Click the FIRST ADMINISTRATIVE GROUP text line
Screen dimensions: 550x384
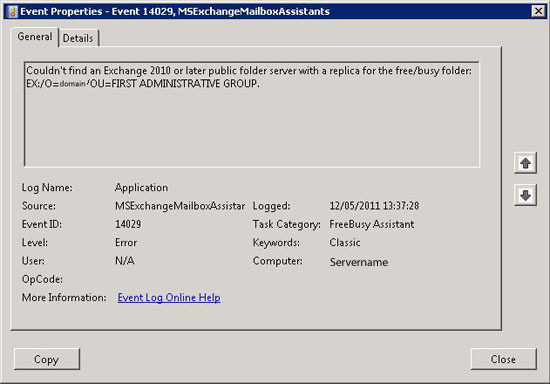[143, 84]
